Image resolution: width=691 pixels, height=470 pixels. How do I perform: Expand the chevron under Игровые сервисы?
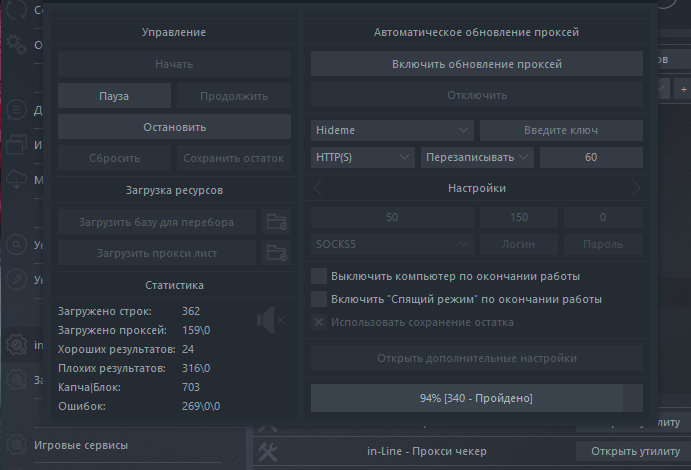tap(233, 461)
